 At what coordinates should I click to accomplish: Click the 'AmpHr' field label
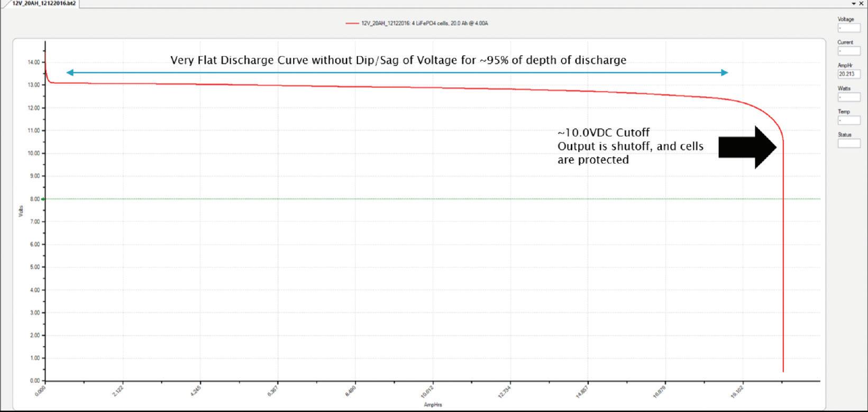tap(845, 65)
